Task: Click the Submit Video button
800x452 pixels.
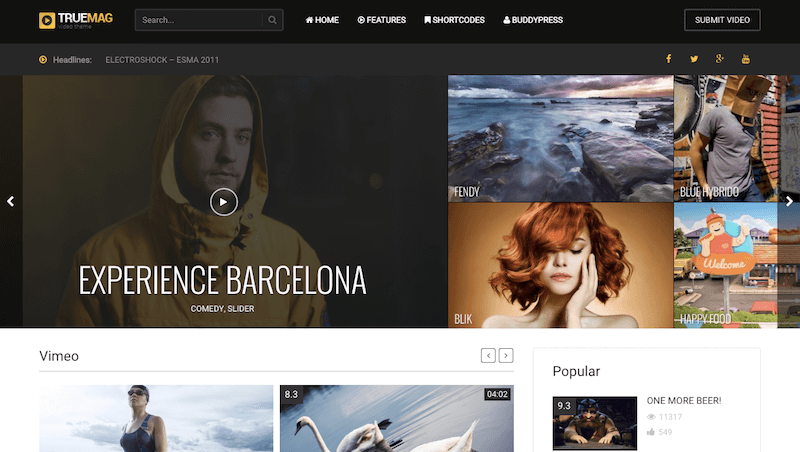Action: [721, 20]
